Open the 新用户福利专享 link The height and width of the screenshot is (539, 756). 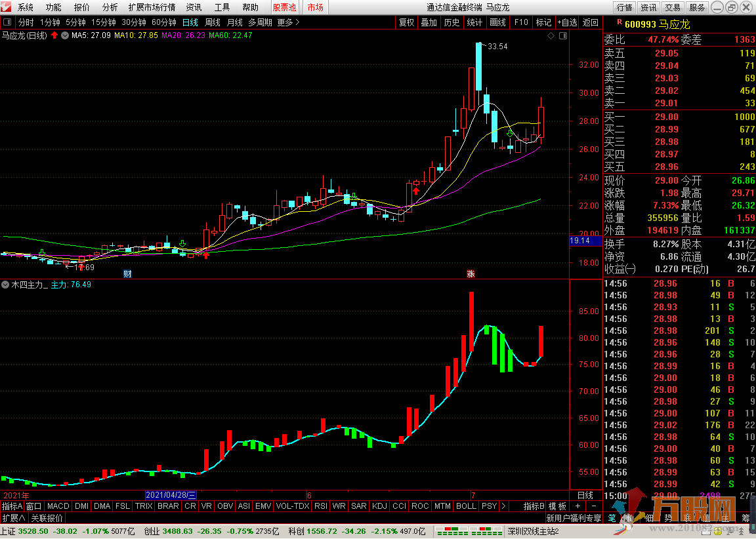point(574,518)
